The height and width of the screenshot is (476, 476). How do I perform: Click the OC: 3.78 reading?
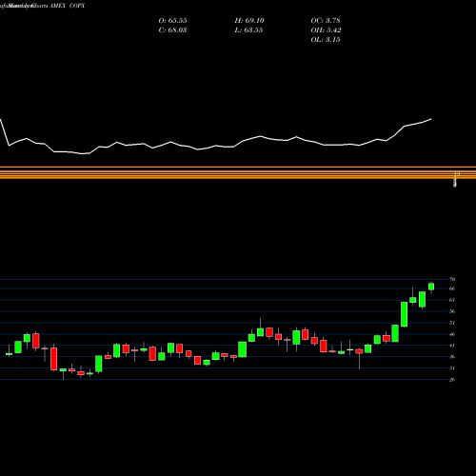coord(326,21)
